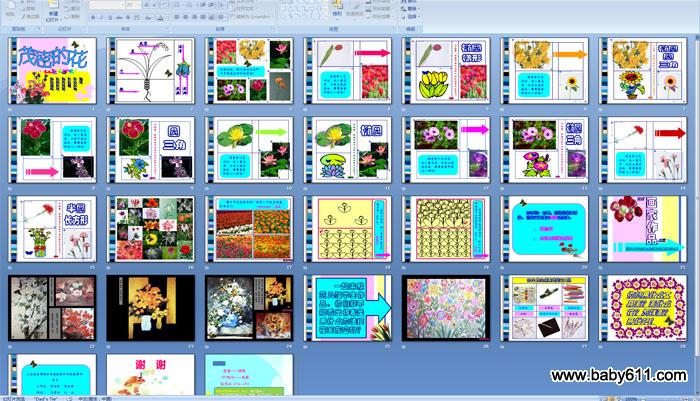This screenshot has height=401, width=700.
Task: Select slide 22 with ink flower paintings
Action: pos(52,308)
